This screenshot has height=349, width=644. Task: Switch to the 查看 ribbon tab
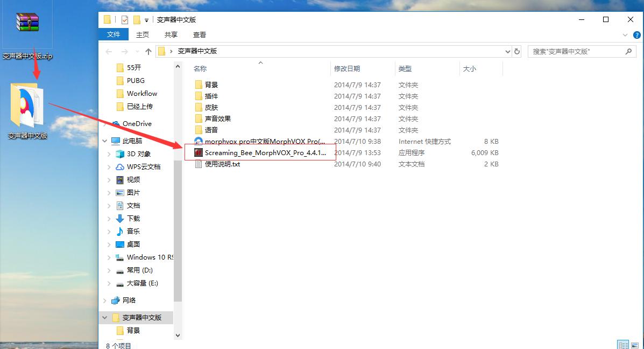point(199,34)
